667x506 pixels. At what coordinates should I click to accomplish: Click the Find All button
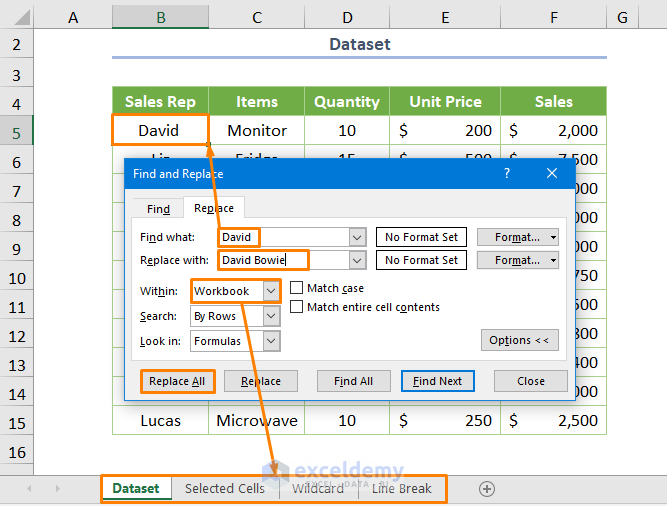click(x=353, y=381)
